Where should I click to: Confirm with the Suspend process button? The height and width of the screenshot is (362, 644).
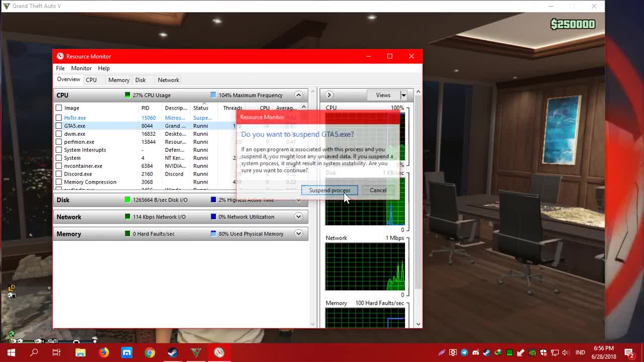330,190
